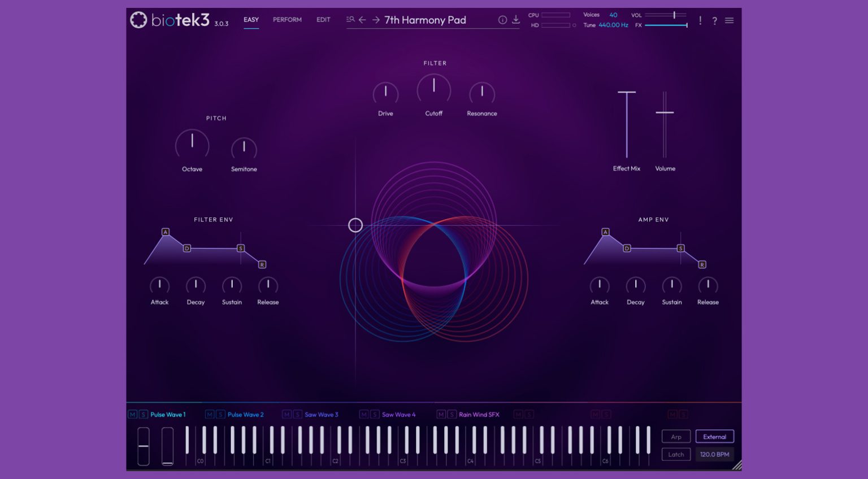Open the hamburger menu
This screenshot has height=479, width=868.
pyautogui.click(x=729, y=20)
